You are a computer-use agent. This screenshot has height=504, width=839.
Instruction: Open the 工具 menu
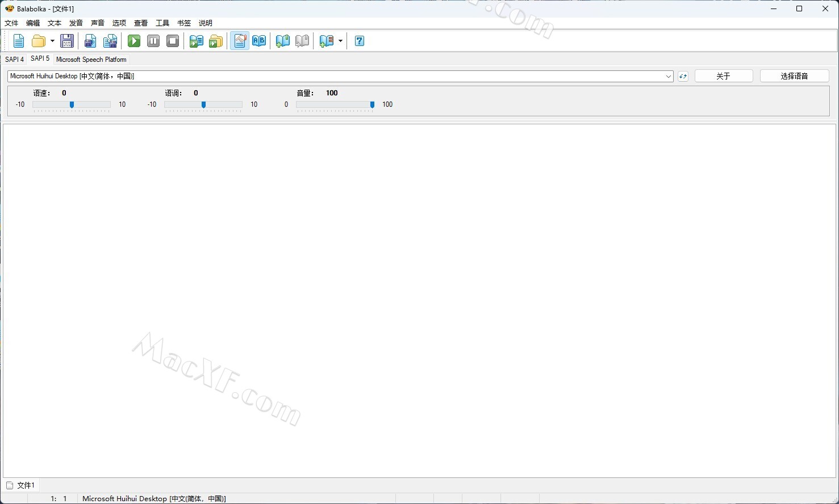(162, 23)
